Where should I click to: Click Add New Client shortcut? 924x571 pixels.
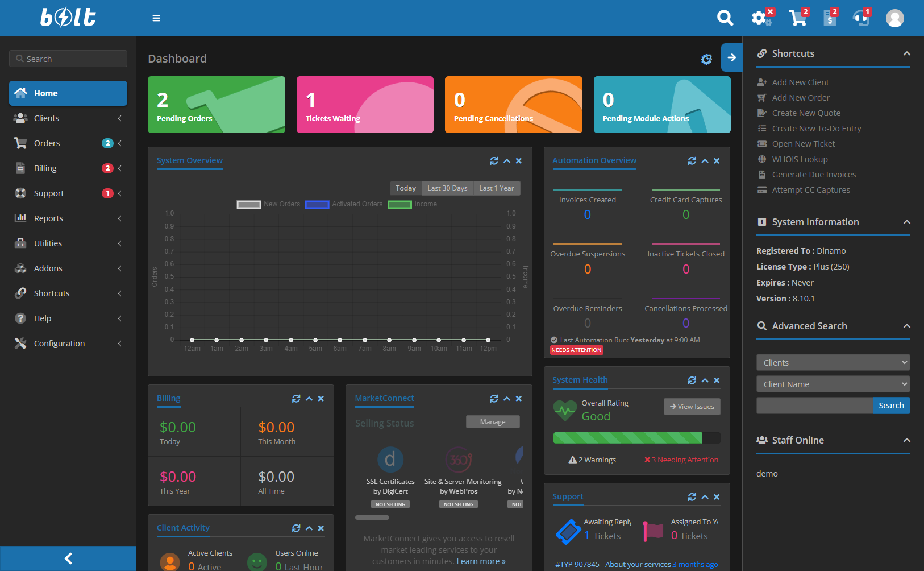click(800, 82)
